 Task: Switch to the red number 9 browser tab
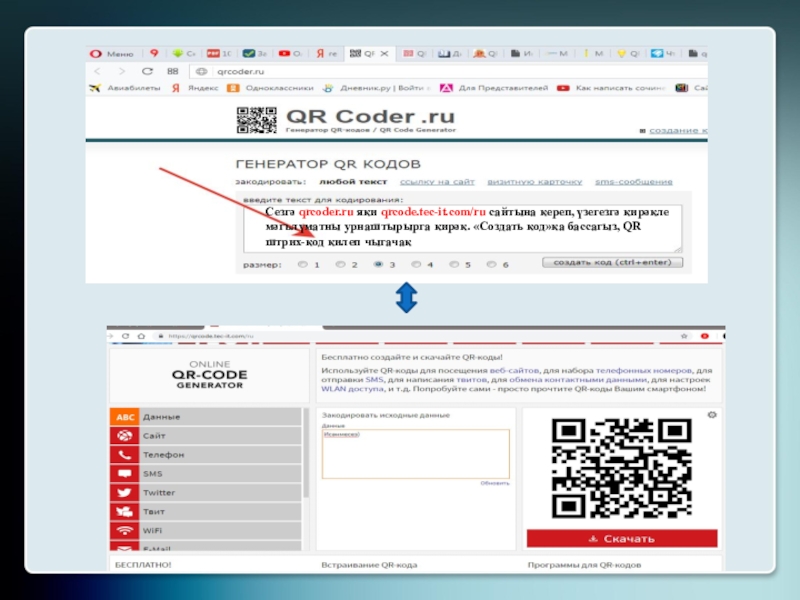point(154,53)
